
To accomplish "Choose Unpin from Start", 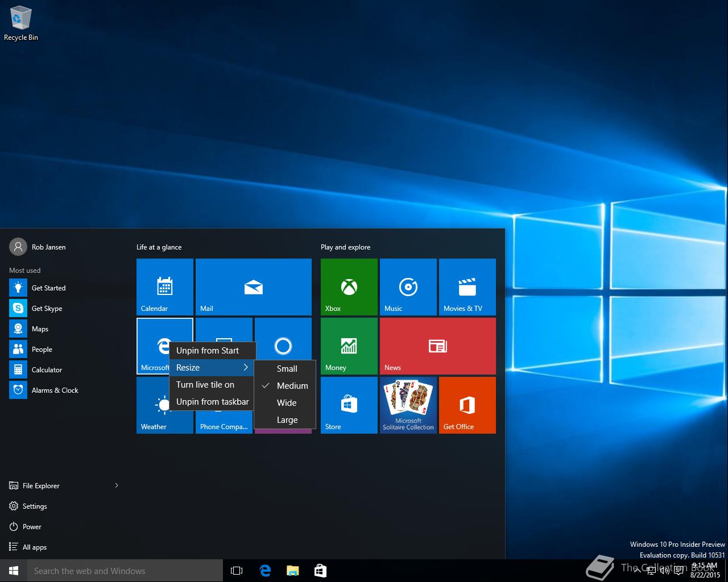I will [213, 351].
